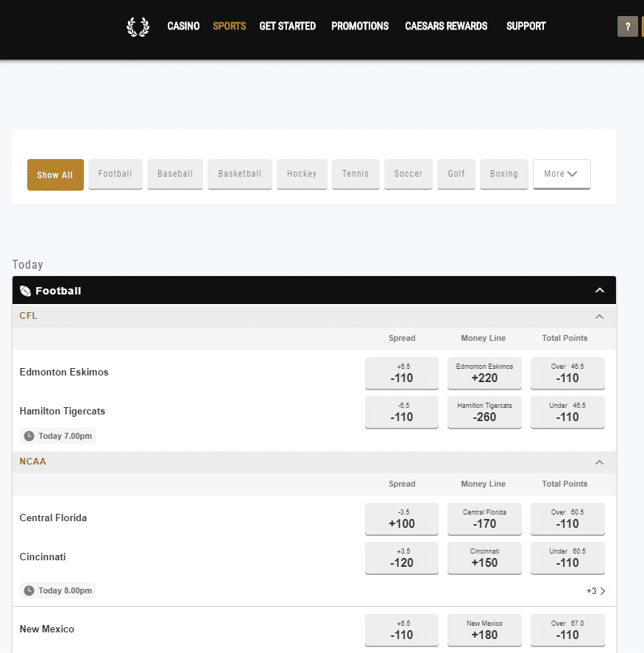Click the football icon in Football header
Screen dimensions: 644x653
[26, 291]
